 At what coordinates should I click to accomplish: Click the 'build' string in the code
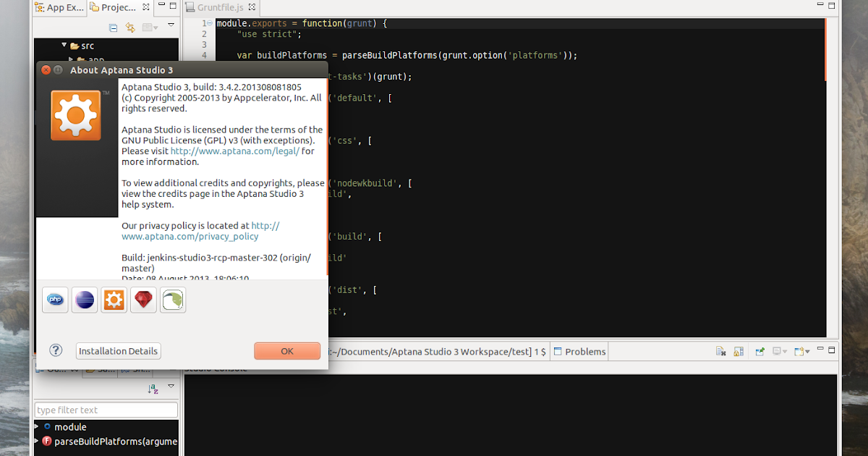pos(349,237)
